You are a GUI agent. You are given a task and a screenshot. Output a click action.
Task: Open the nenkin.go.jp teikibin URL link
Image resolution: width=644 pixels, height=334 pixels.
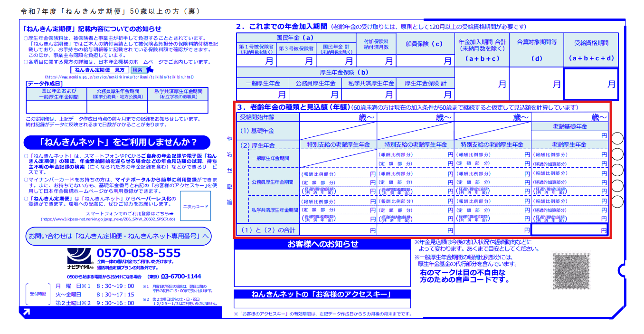point(119,77)
